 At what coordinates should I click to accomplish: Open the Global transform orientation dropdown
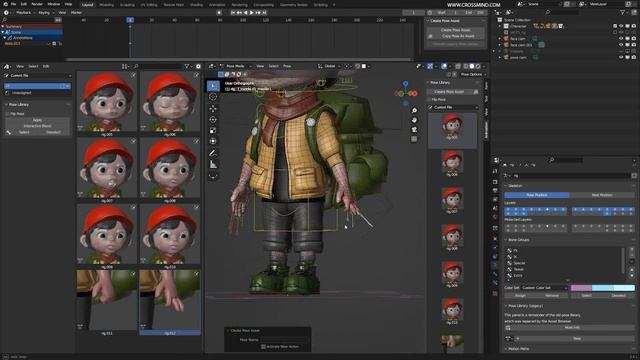coord(330,66)
